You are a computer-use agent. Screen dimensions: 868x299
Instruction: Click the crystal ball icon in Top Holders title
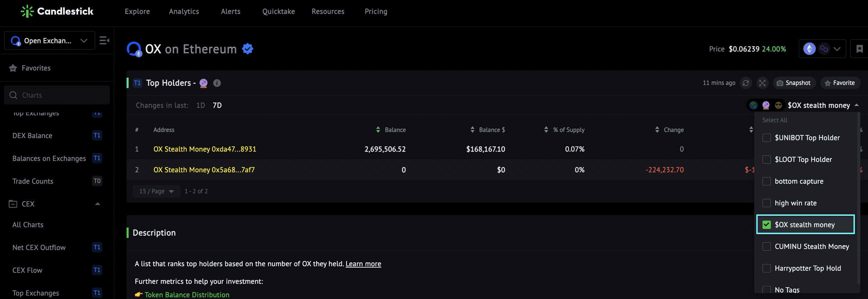coord(204,83)
